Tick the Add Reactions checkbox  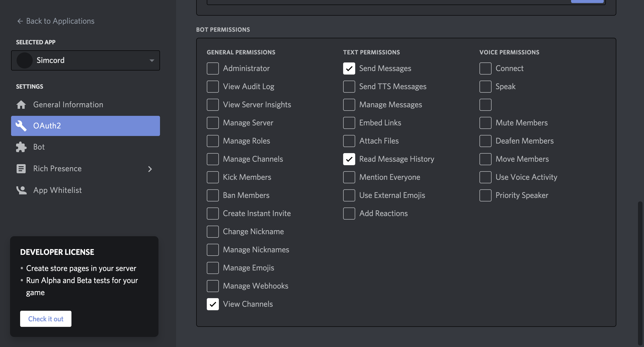point(349,214)
